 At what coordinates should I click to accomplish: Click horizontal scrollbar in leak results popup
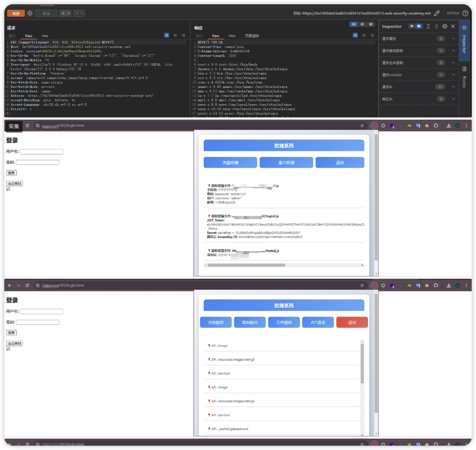[x=246, y=265]
